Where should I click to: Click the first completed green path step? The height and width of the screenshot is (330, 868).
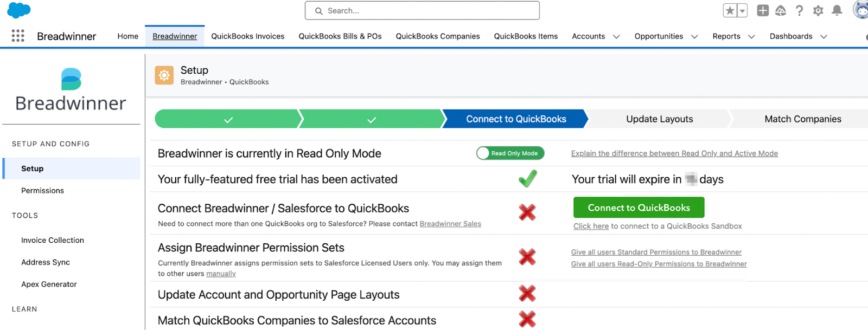tap(228, 119)
